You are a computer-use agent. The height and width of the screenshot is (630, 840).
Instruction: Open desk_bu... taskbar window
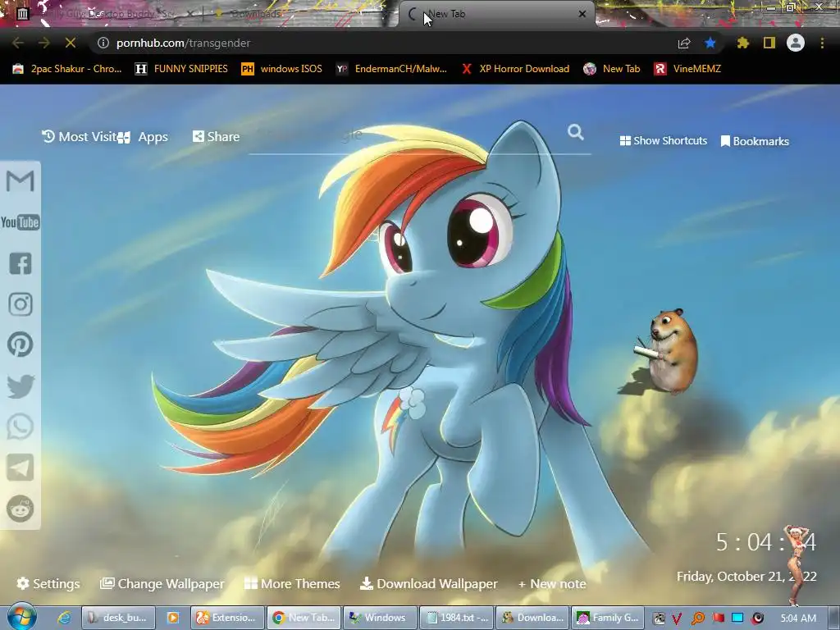click(118, 618)
